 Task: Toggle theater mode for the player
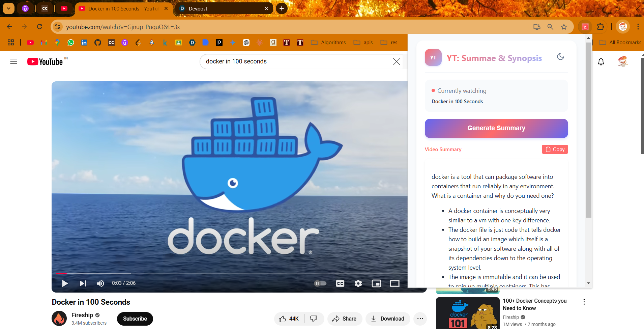(x=394, y=283)
